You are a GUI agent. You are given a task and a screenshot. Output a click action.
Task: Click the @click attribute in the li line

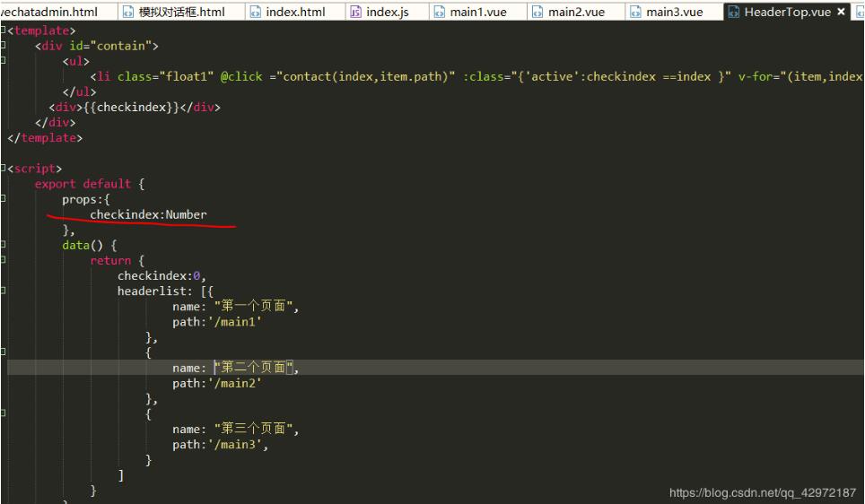pyautogui.click(x=241, y=76)
